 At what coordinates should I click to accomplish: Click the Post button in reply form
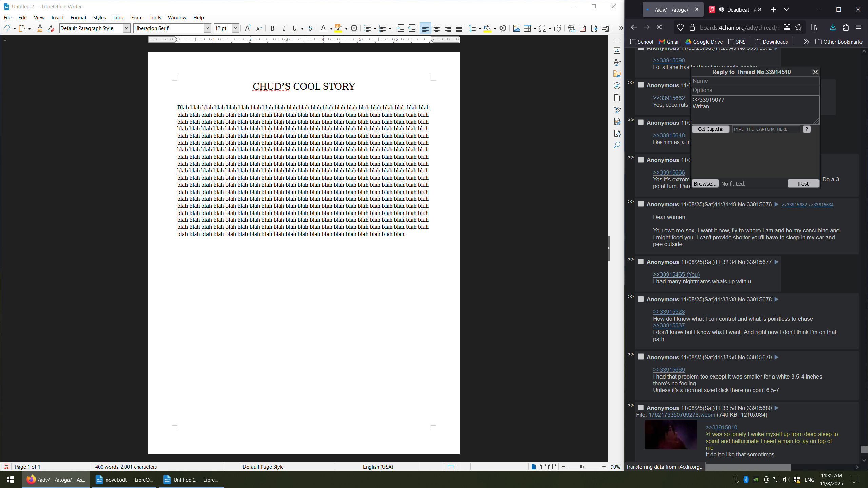coord(803,184)
